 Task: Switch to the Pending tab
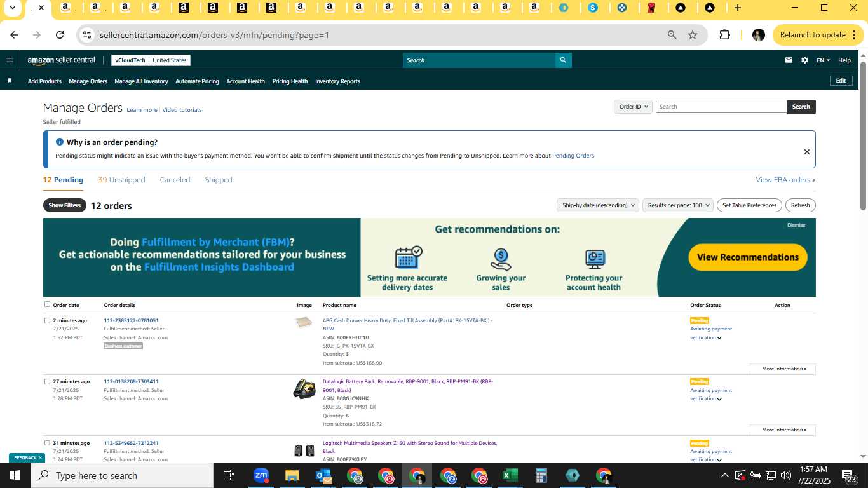point(63,180)
